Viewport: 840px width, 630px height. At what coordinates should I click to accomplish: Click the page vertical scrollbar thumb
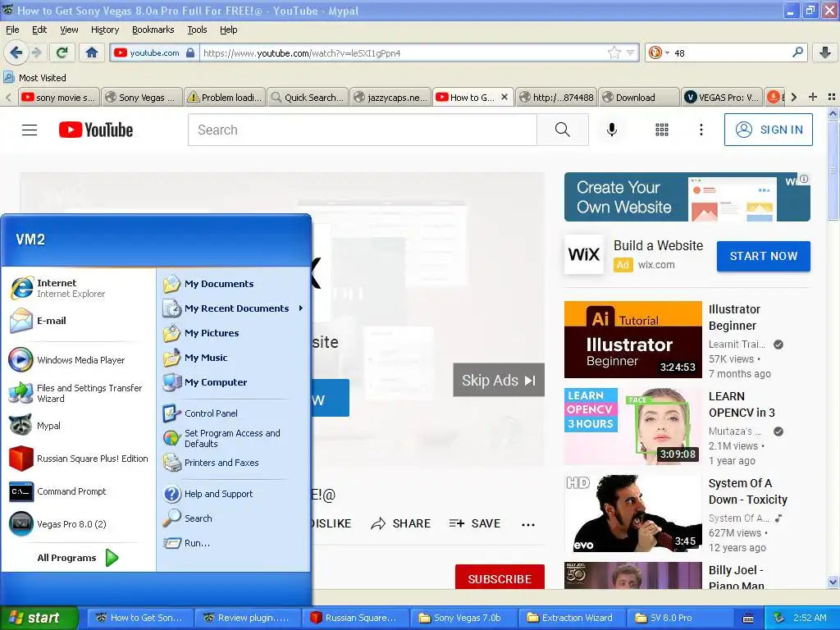point(833,171)
